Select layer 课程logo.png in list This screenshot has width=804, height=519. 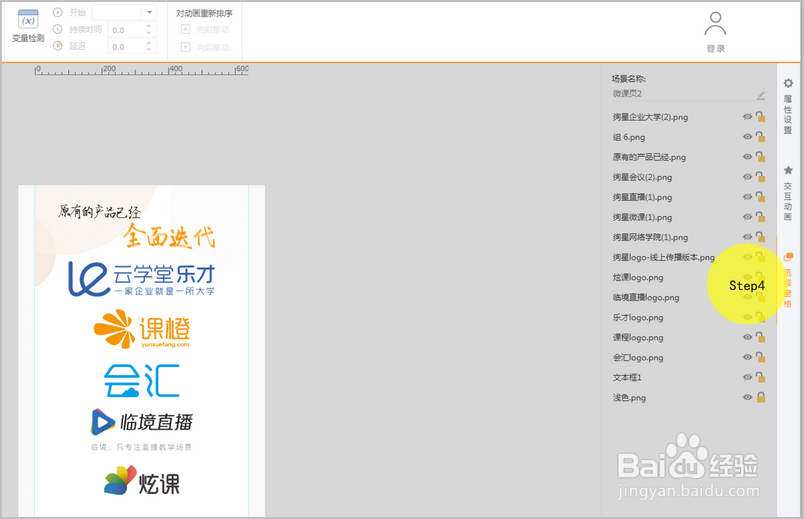point(638,337)
